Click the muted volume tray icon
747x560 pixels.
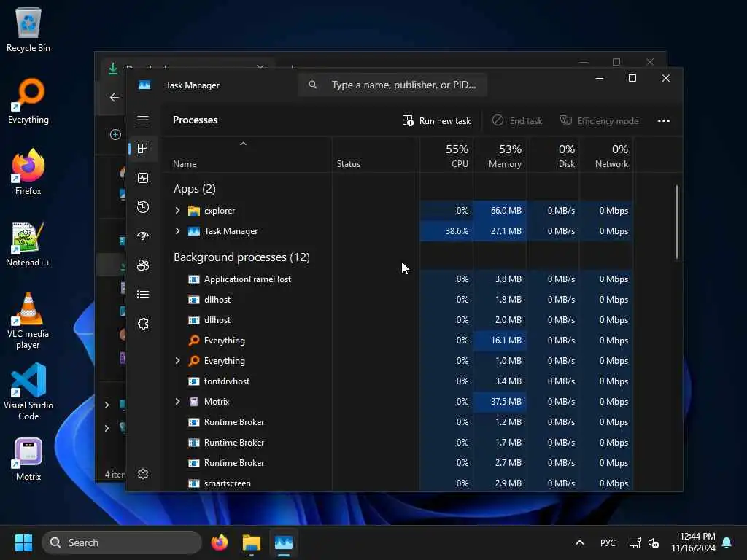coord(654,542)
